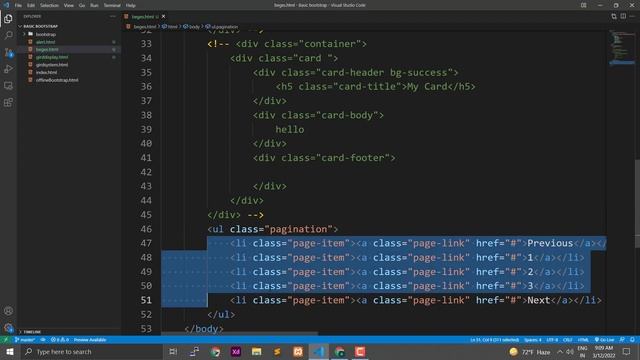Open the Edit menu
This screenshot has width=640, height=360.
[31, 5]
